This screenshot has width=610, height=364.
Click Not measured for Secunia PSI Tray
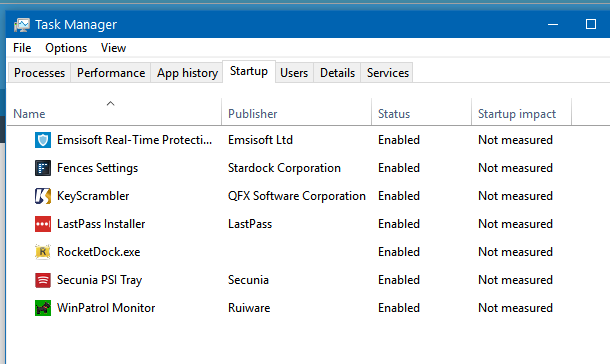coord(515,280)
